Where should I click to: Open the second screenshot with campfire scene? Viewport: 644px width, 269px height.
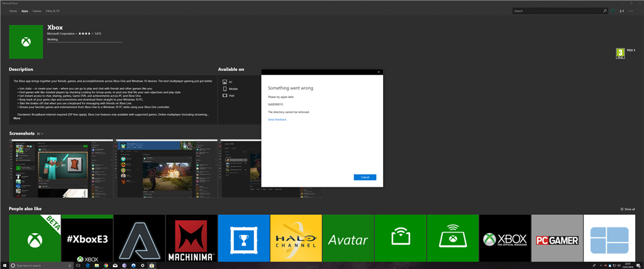(167, 168)
